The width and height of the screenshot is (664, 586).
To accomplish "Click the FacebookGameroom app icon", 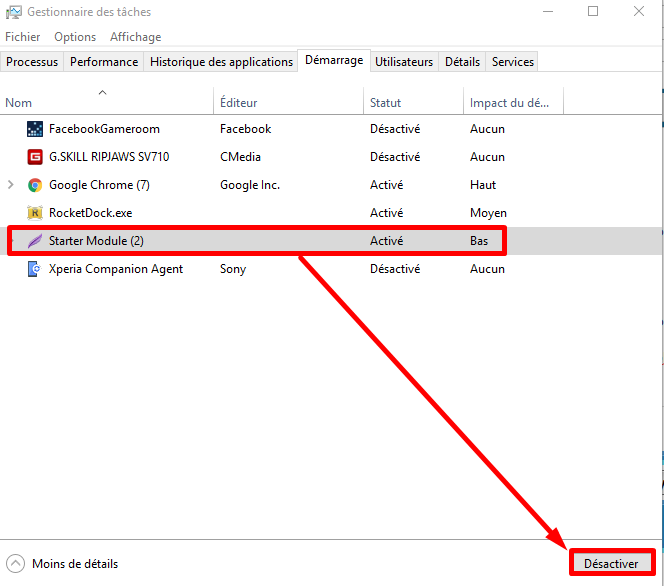I will coord(35,129).
